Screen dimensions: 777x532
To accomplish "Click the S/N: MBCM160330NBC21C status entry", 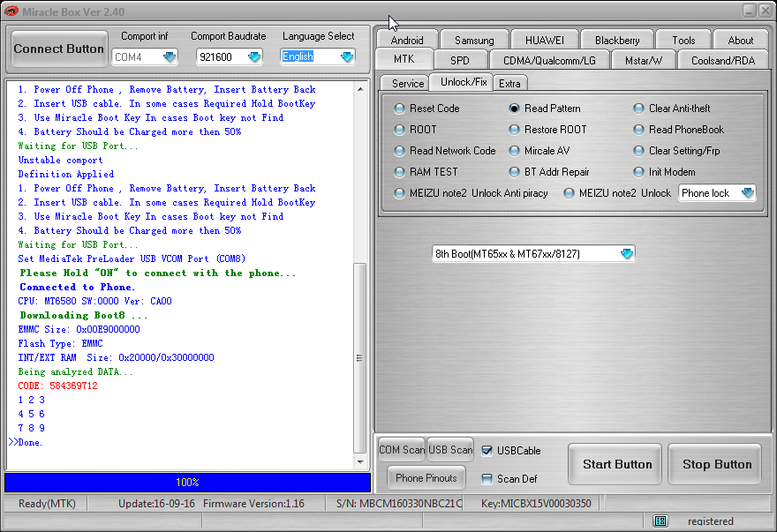I will pos(399,504).
